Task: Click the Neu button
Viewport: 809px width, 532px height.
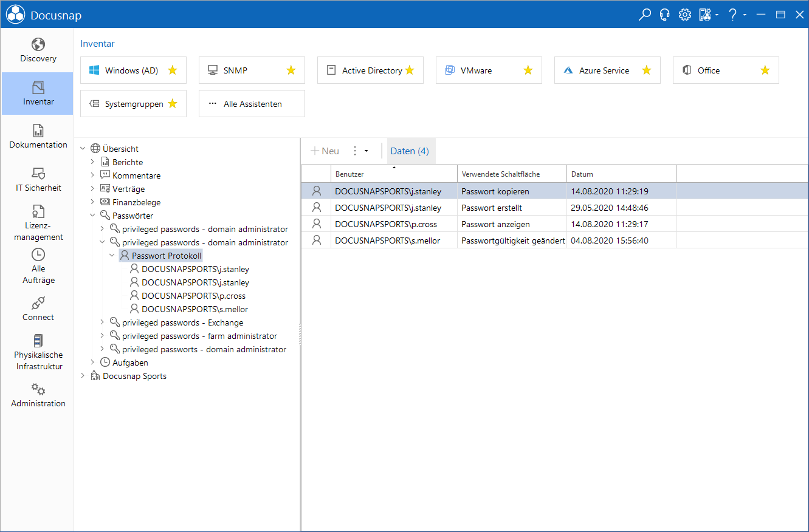Action: (325, 151)
